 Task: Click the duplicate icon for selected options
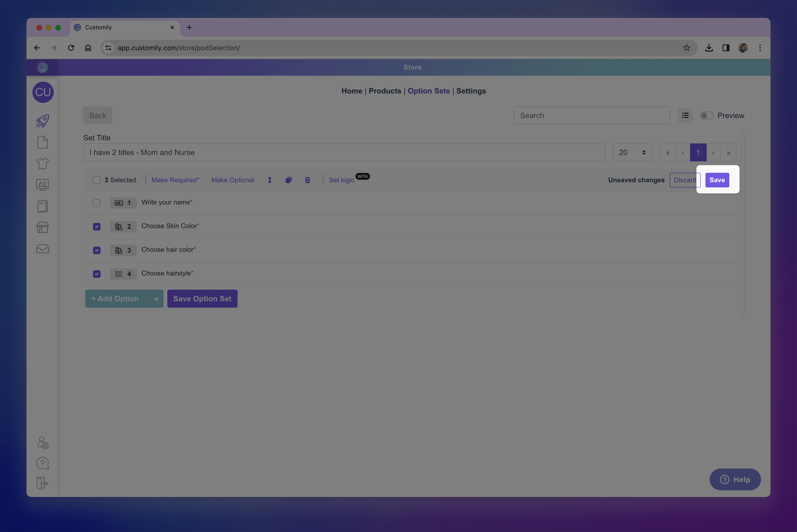pos(288,180)
